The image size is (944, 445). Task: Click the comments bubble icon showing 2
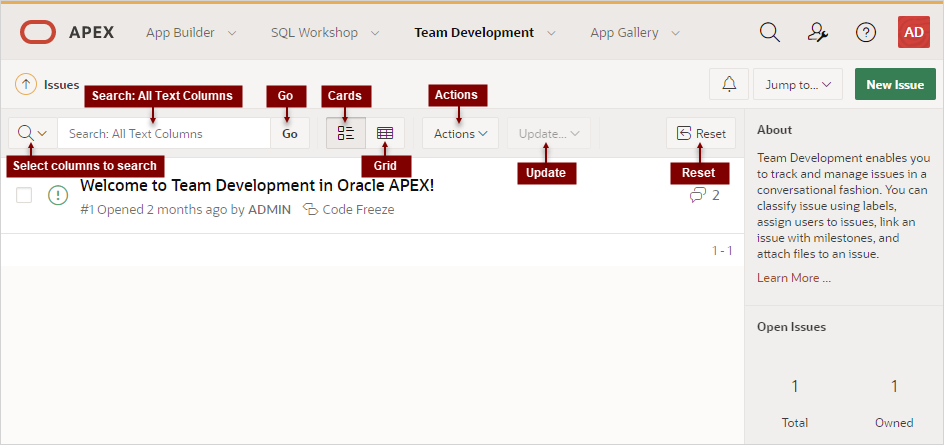point(698,195)
